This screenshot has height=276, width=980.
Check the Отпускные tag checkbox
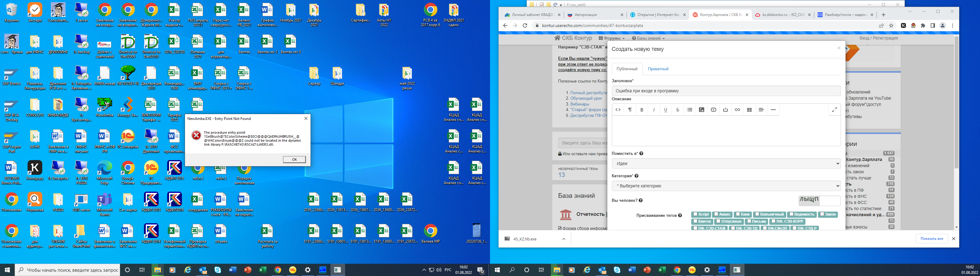click(x=718, y=221)
